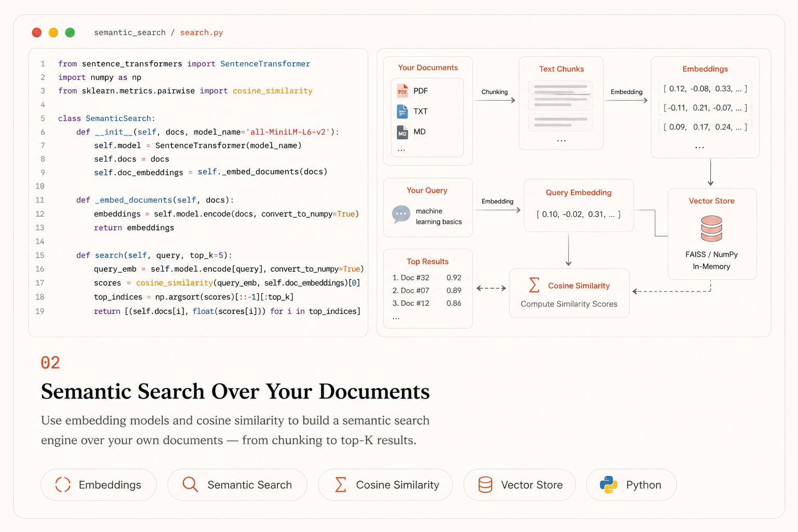Select the Semantic Search tag pill
The image size is (798, 532).
click(x=237, y=485)
